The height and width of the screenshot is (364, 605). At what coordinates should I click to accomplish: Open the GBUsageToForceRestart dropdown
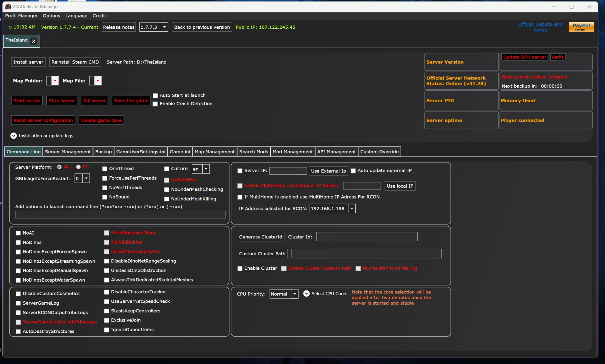coord(86,178)
